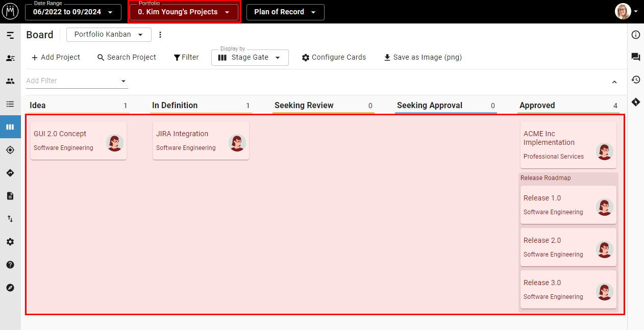The image size is (644, 330).
Task: Open the diamond arrow directions sidebar icon
Action: [x=10, y=173]
